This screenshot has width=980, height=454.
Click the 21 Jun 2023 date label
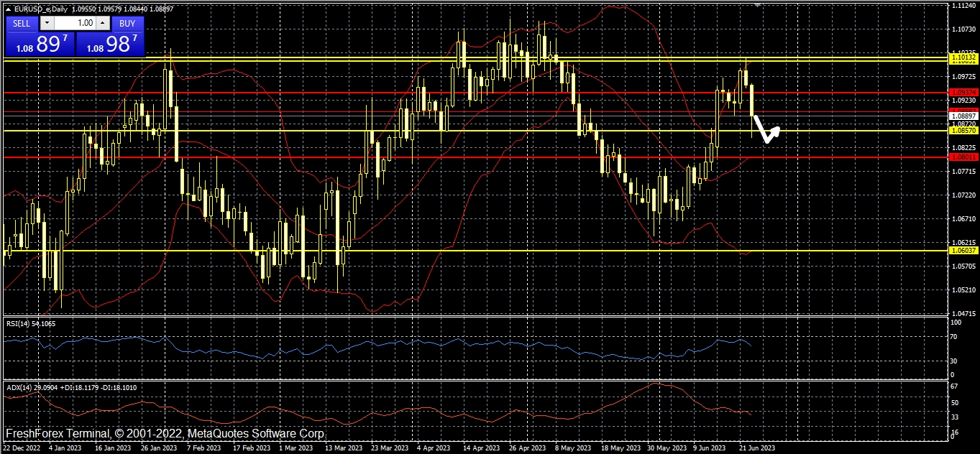point(756,448)
